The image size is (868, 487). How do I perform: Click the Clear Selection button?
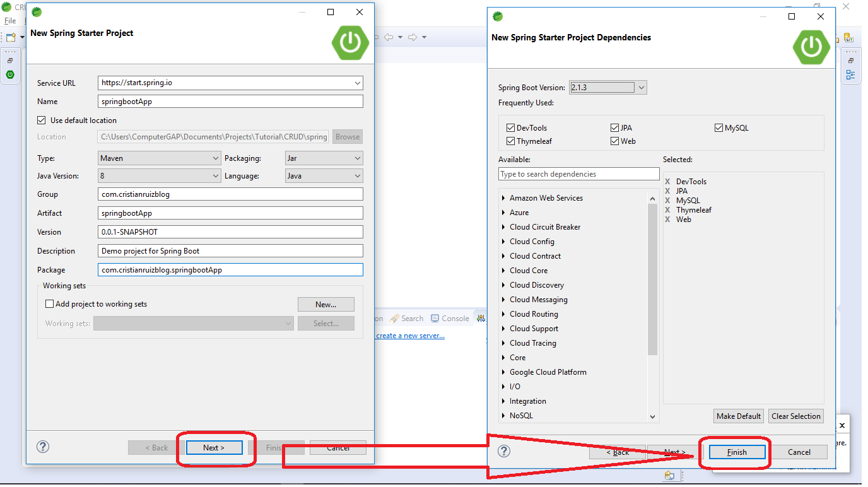point(796,416)
